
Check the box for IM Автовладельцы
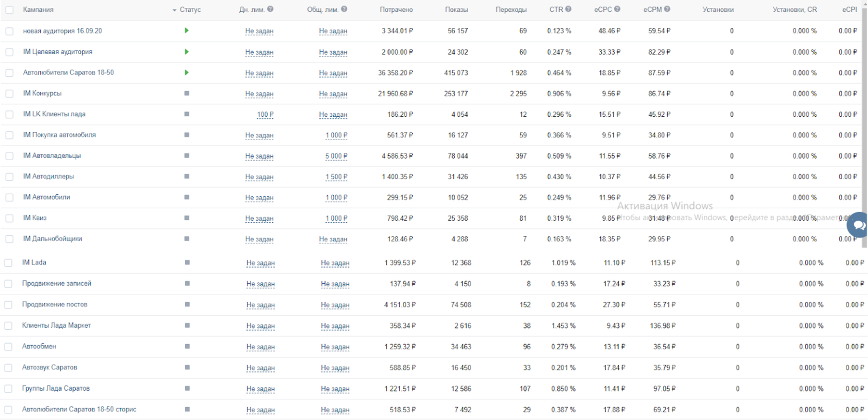click(9, 156)
